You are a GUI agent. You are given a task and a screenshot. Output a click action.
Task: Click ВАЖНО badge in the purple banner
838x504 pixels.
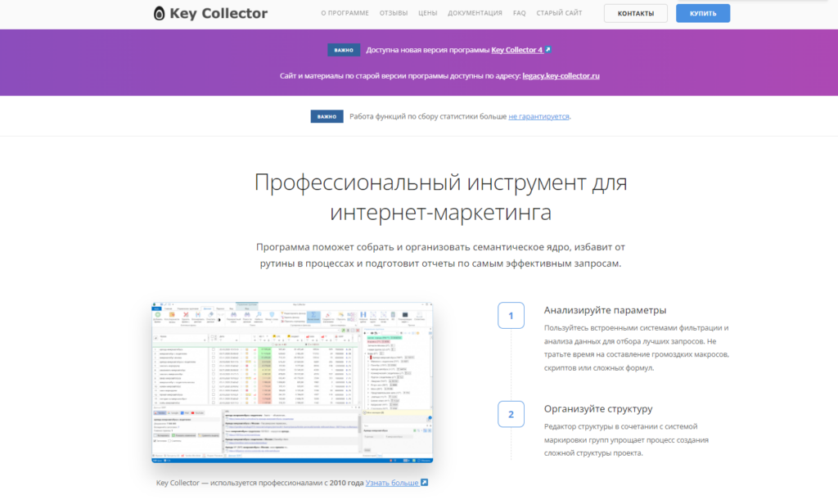tap(344, 50)
